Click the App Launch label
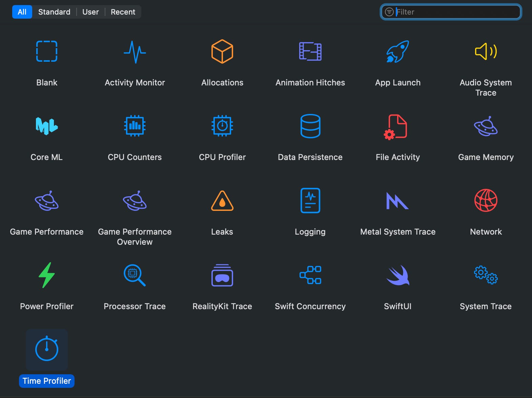Viewport: 532px width, 398px height. (x=398, y=82)
